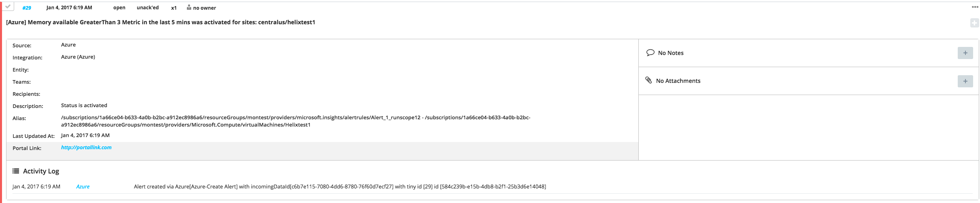Click the unack'ed status label

148,8
